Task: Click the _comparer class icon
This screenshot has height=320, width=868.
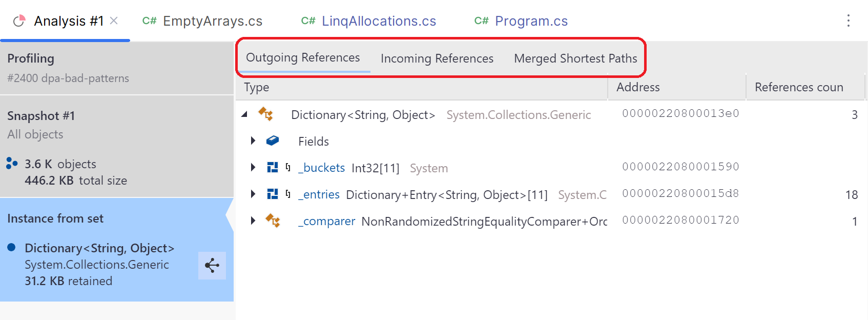Action: (x=273, y=221)
